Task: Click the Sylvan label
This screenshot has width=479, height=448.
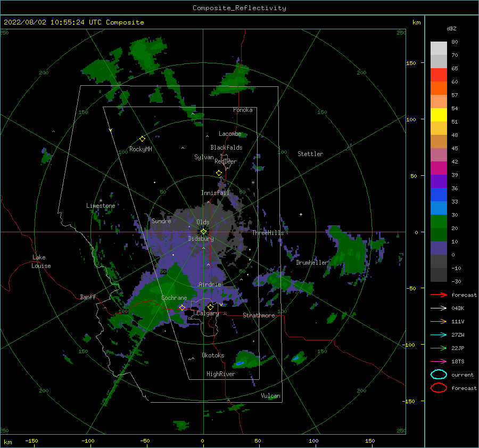Action: pyautogui.click(x=204, y=157)
